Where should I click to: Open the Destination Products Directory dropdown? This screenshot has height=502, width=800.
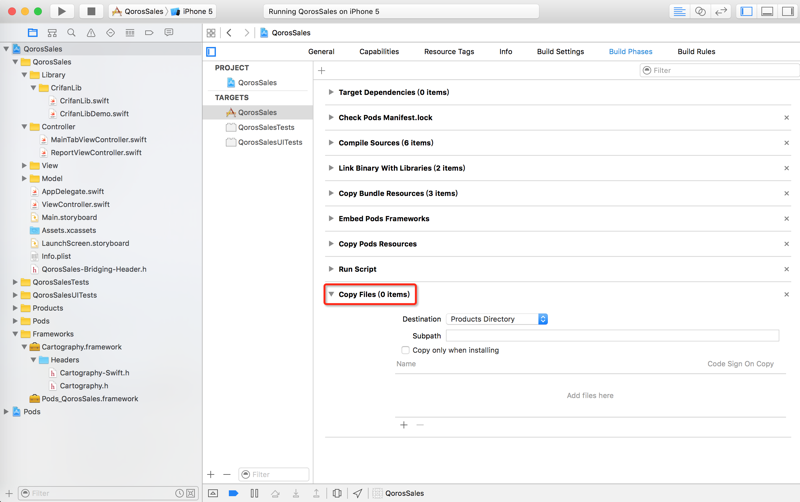[x=497, y=319]
